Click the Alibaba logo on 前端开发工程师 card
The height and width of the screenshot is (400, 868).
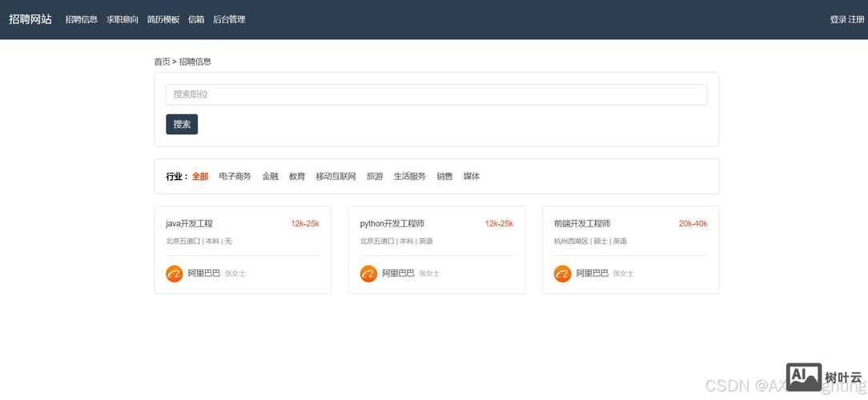click(562, 274)
